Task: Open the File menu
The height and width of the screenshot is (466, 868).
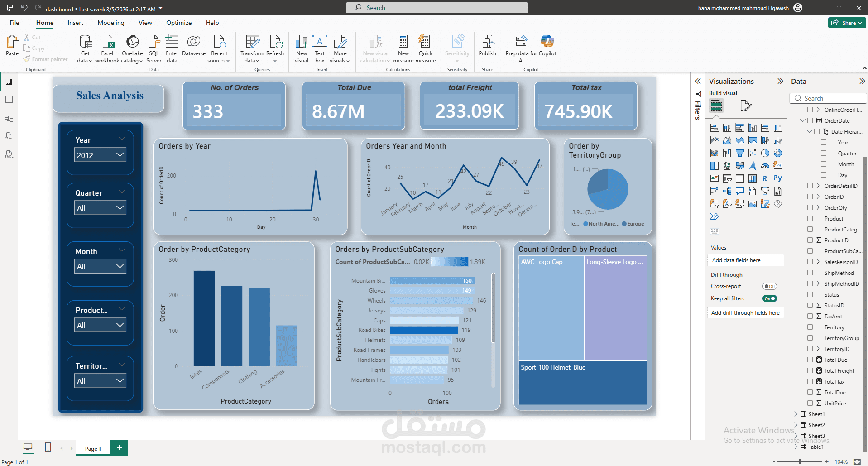Action: tap(14, 23)
